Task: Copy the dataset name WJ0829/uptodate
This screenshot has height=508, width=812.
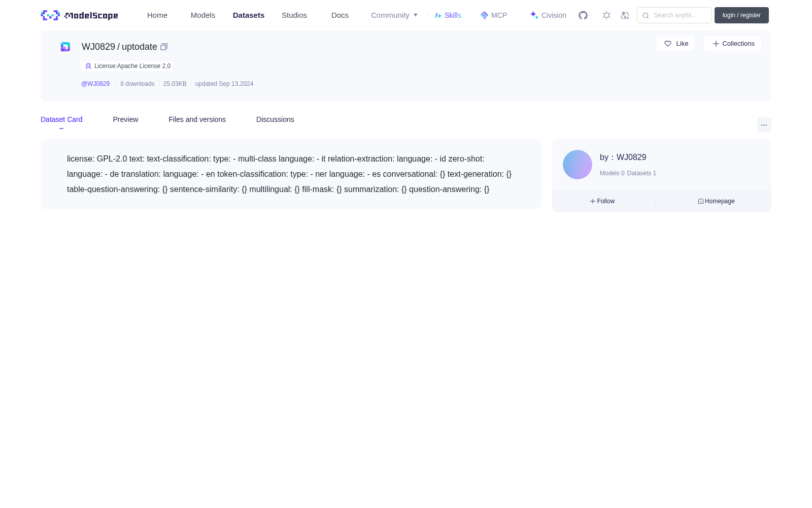Action: [x=164, y=47]
